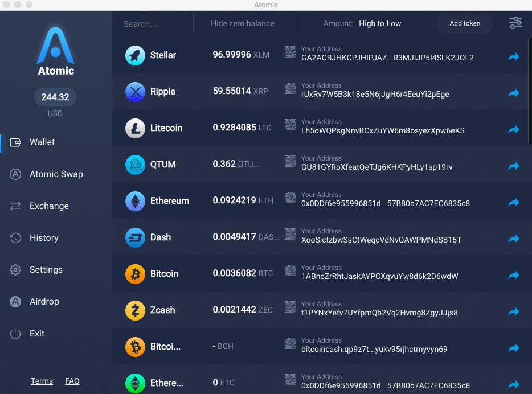
Task: Show QR code for ETC address
Action: click(290, 380)
